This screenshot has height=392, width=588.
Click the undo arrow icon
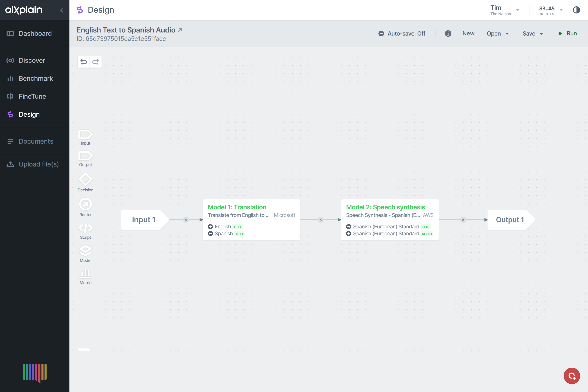pos(84,62)
